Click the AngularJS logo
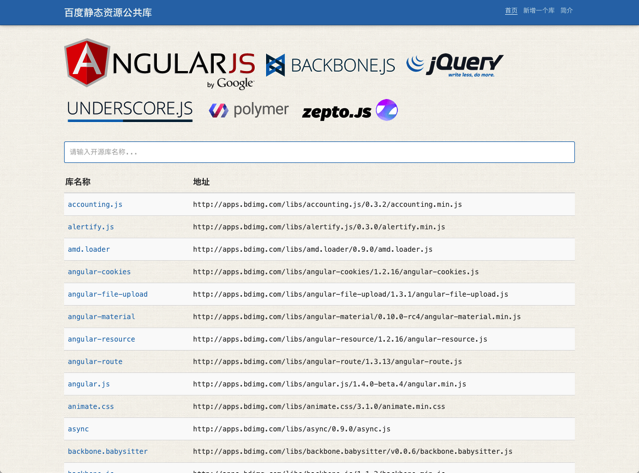The height and width of the screenshot is (473, 639). click(x=160, y=64)
